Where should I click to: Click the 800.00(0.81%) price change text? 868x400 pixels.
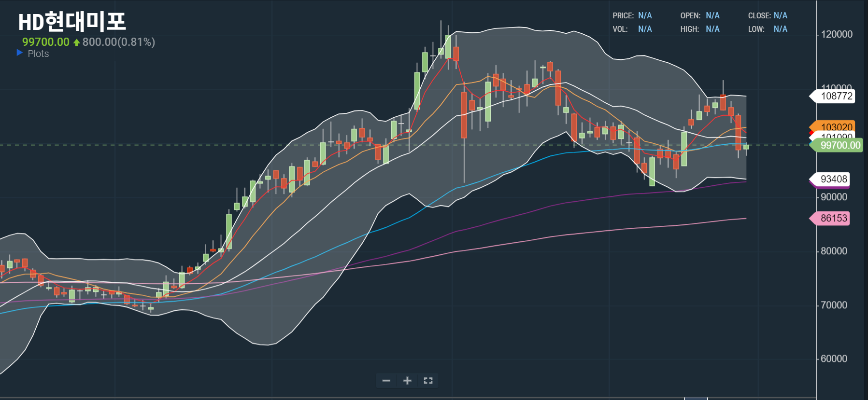118,42
